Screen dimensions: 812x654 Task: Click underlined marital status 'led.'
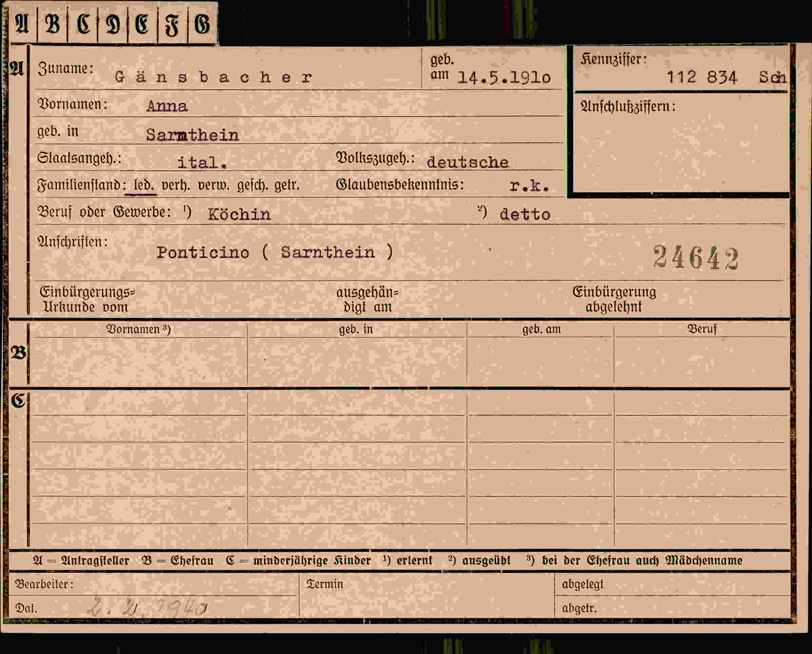[x=143, y=185]
